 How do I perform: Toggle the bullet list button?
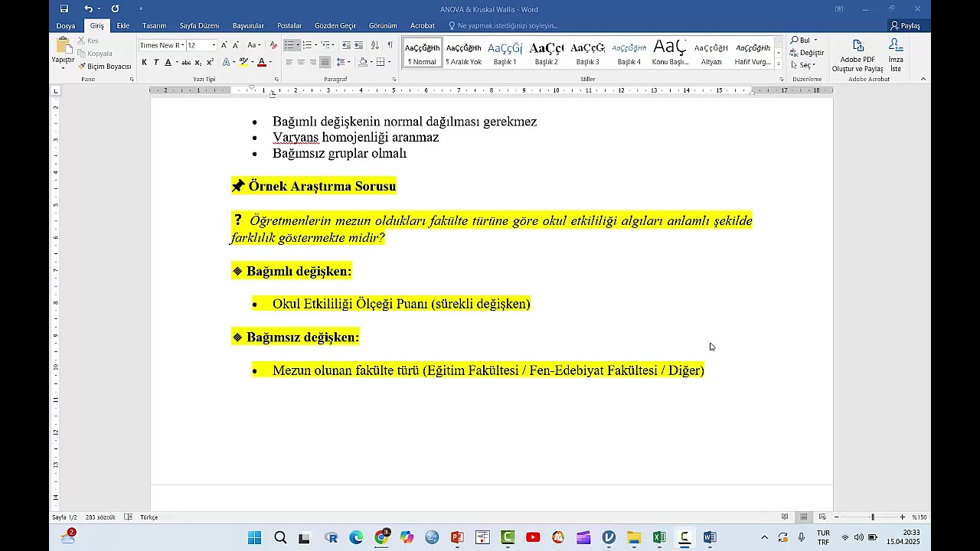[289, 45]
